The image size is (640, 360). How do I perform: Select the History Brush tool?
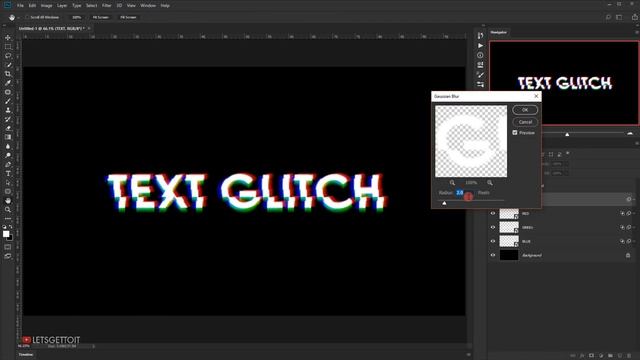[8, 119]
